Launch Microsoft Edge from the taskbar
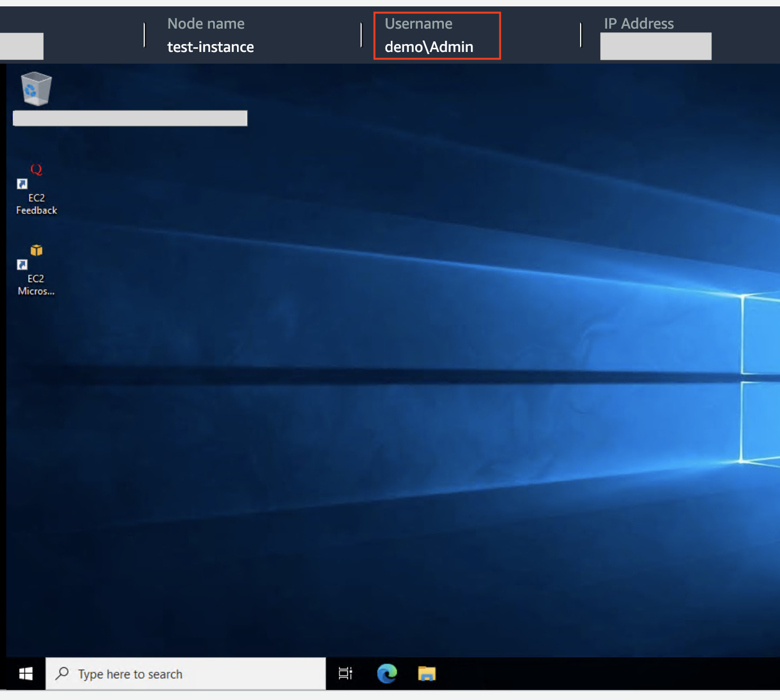Viewport: 780px width, 700px height. (x=387, y=673)
